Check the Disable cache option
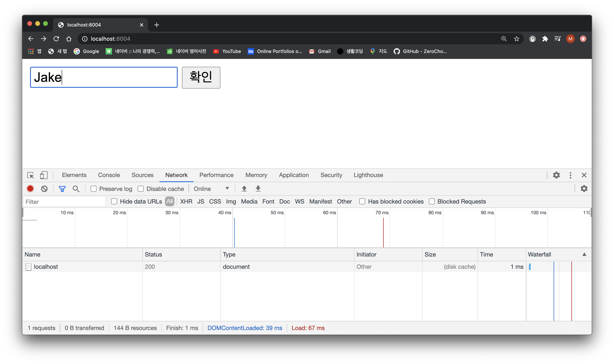The width and height of the screenshot is (614, 364). (x=141, y=189)
